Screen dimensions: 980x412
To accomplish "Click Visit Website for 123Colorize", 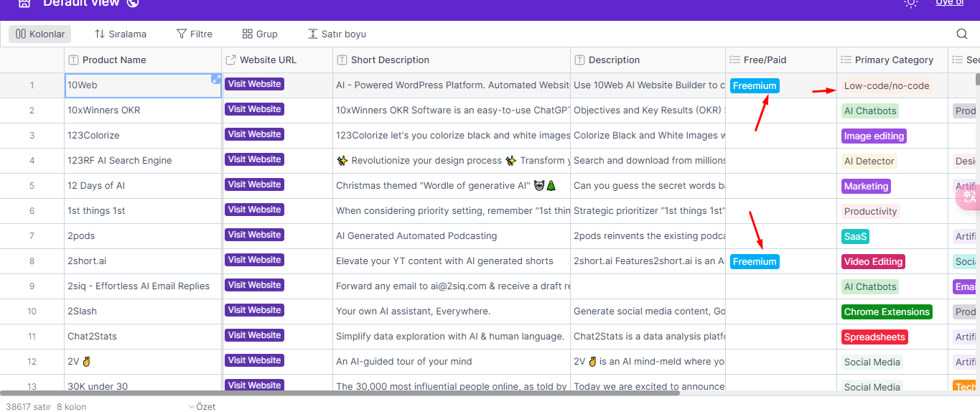I will [254, 134].
